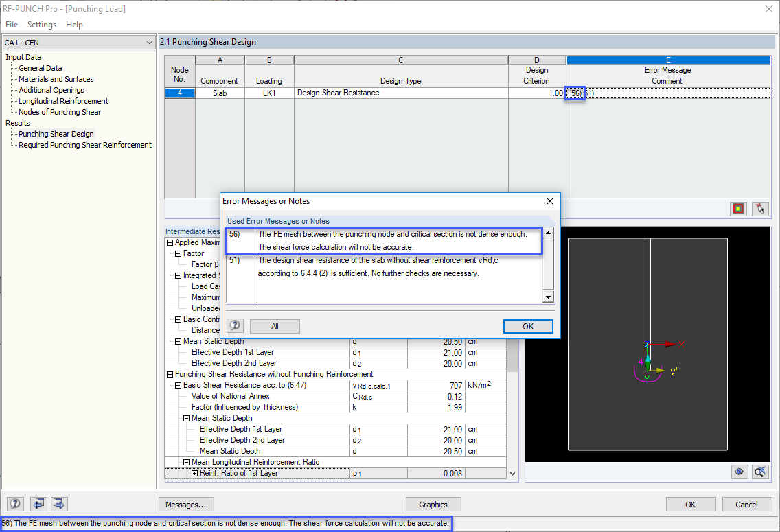
Task: Click the Cancel button
Action: tap(746, 504)
